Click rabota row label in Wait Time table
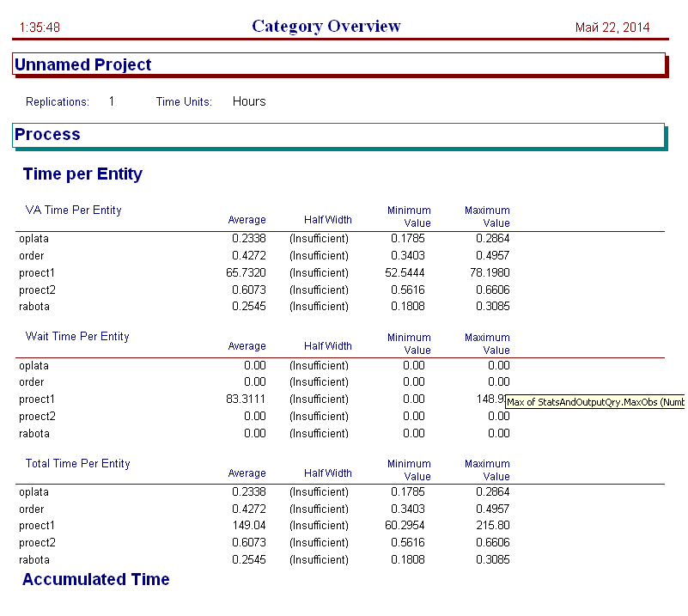 34,434
